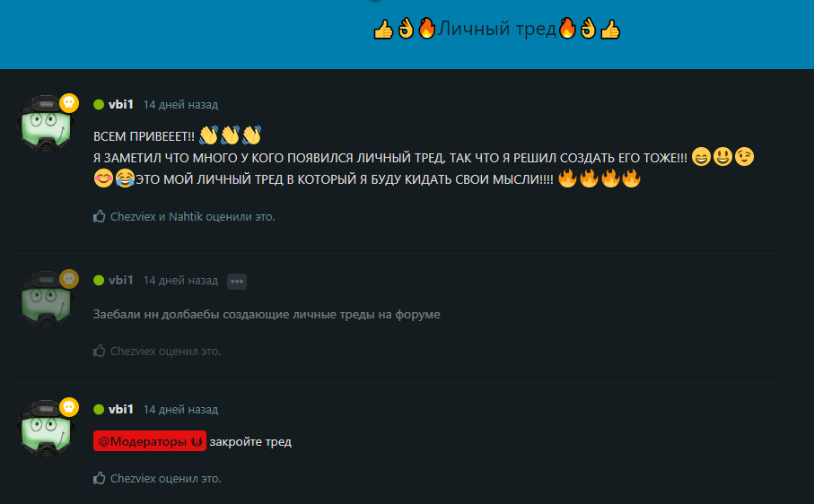Click the thumbs-up icon under "закройте тред" post
The width and height of the screenshot is (814, 504).
[x=99, y=478]
